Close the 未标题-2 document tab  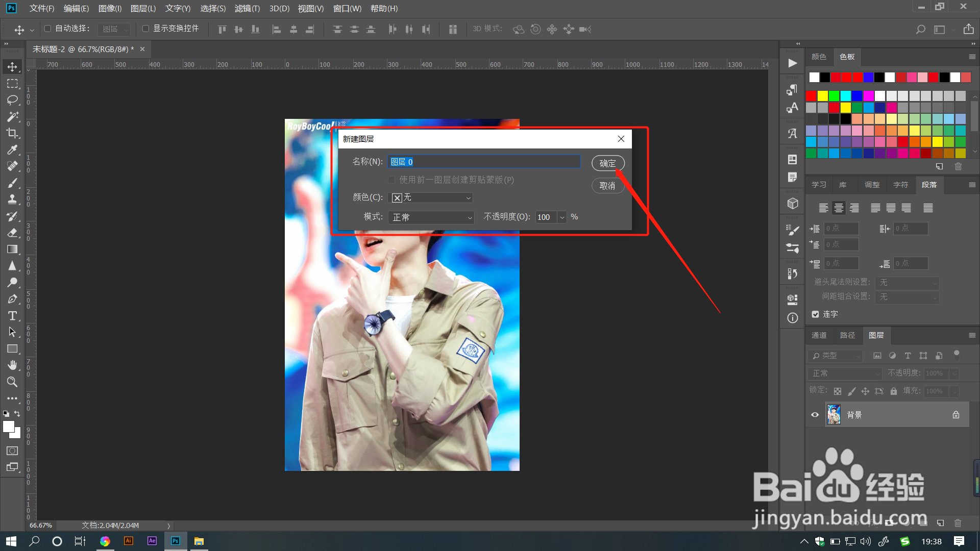[142, 49]
